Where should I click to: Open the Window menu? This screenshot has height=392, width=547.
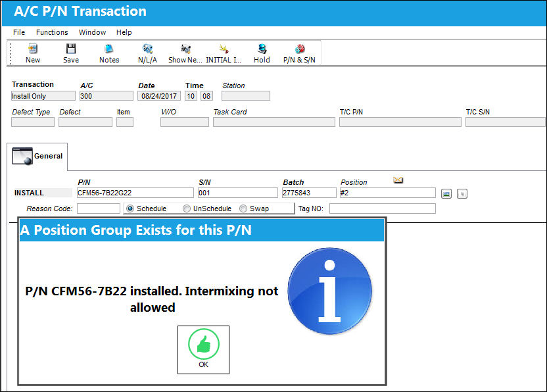[93, 32]
